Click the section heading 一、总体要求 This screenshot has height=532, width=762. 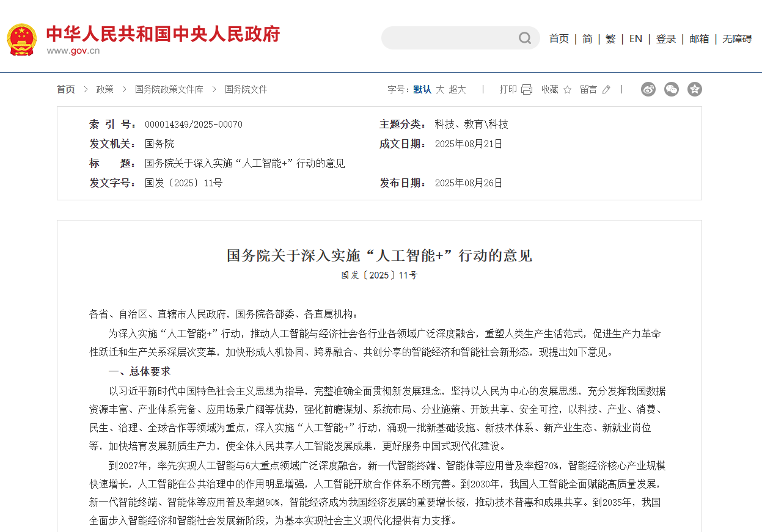(139, 371)
